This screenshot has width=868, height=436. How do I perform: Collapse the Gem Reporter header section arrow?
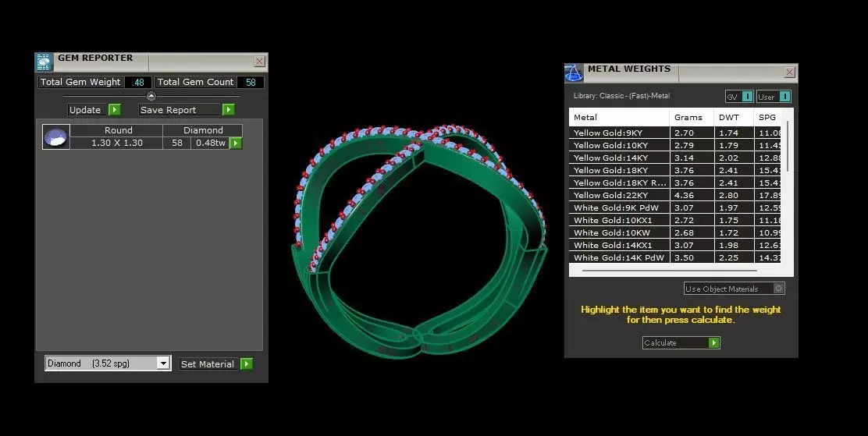click(151, 96)
